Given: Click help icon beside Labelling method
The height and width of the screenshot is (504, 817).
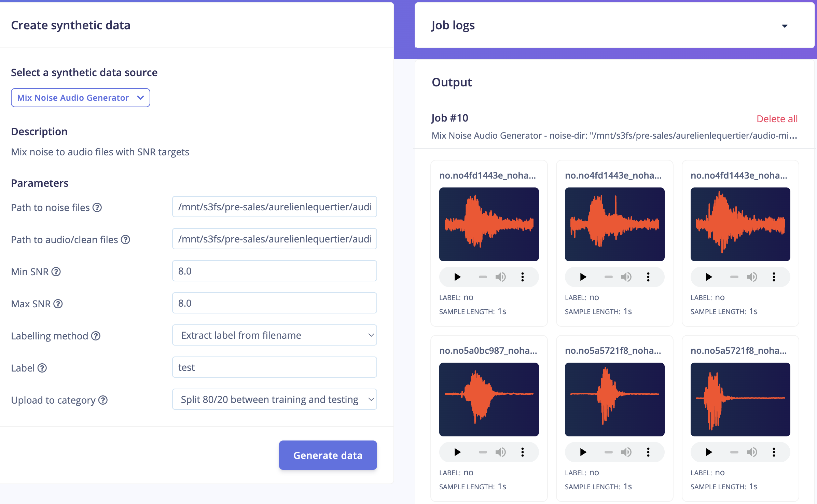Looking at the screenshot, I should pyautogui.click(x=96, y=336).
